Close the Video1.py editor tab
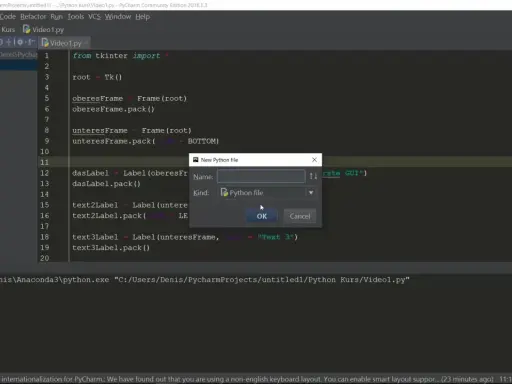 86,43
